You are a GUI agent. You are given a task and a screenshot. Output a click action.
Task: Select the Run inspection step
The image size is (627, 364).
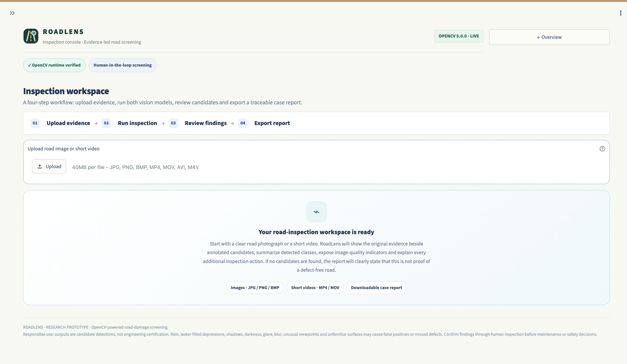pos(137,123)
